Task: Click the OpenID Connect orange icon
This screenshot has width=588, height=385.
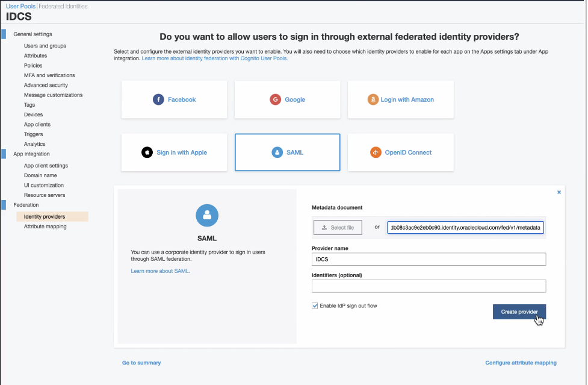Action: pyautogui.click(x=376, y=152)
